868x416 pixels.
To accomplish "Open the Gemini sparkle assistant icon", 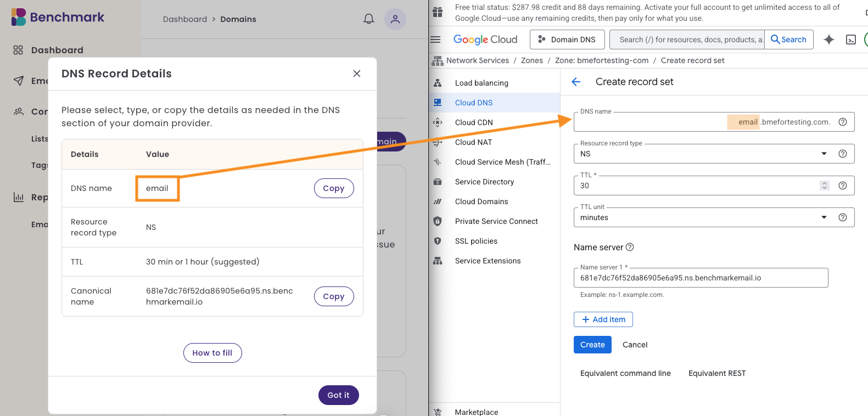I will (x=829, y=40).
